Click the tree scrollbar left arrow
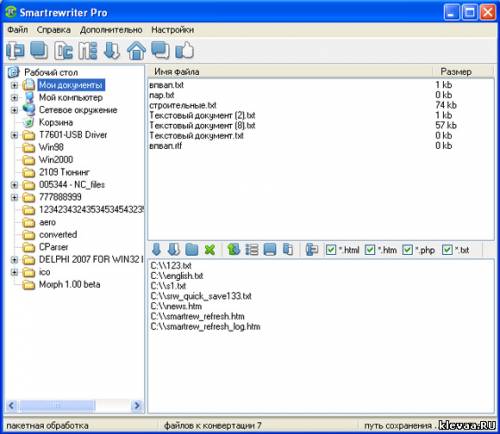 (12, 406)
